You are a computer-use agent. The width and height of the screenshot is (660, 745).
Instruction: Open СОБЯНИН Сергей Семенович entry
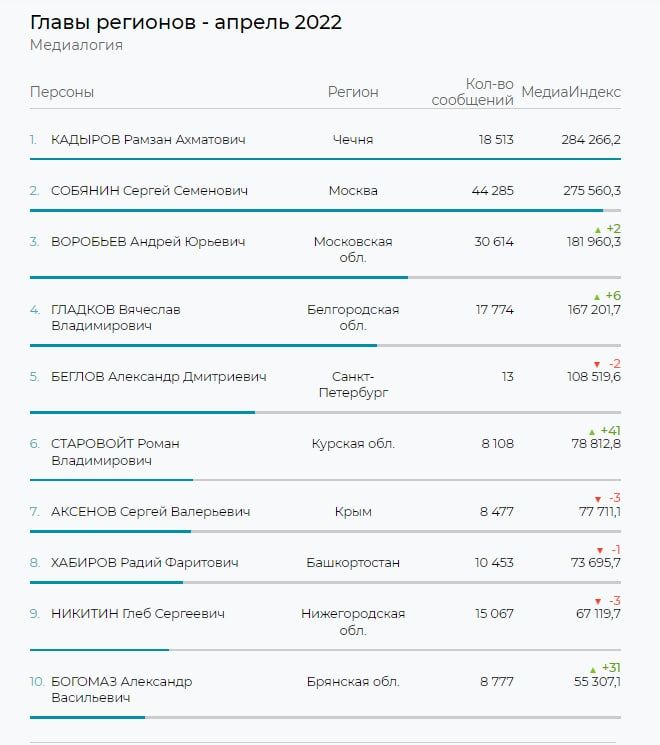point(150,191)
